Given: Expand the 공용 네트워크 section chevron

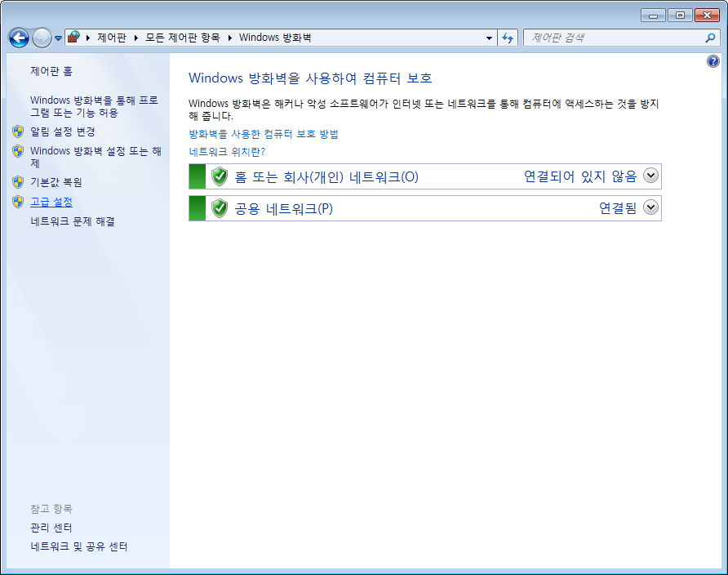Looking at the screenshot, I should click(x=651, y=207).
